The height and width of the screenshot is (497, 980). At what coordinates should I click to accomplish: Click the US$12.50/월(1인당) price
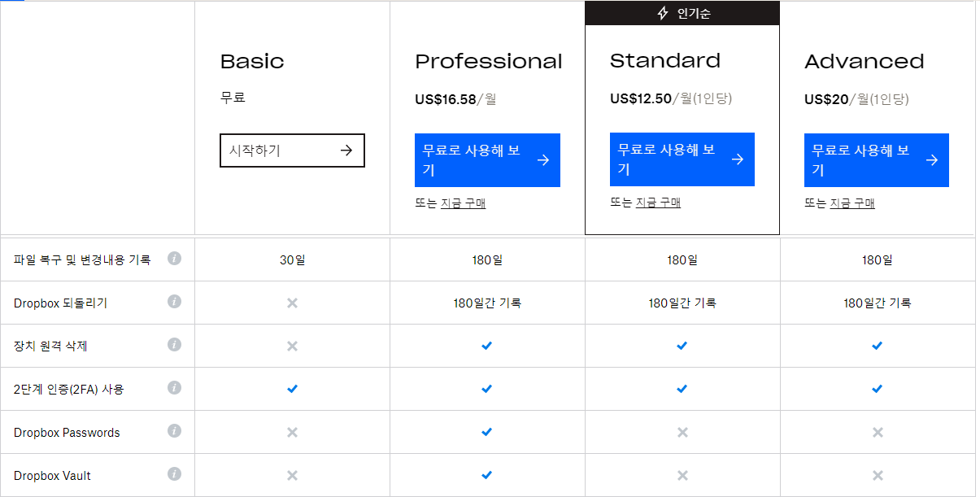[x=671, y=98]
